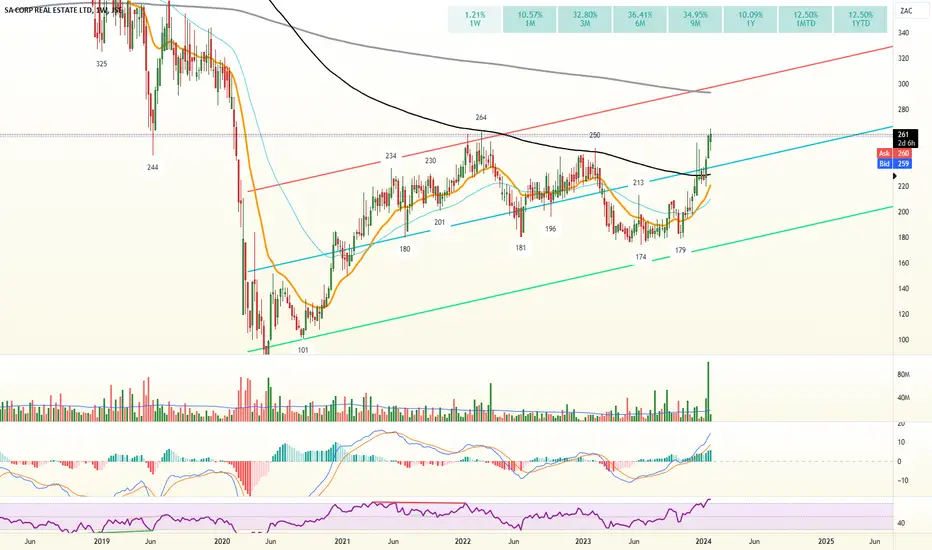Click the tallest green volume bar
This screenshot has width=932, height=550.
click(x=708, y=391)
